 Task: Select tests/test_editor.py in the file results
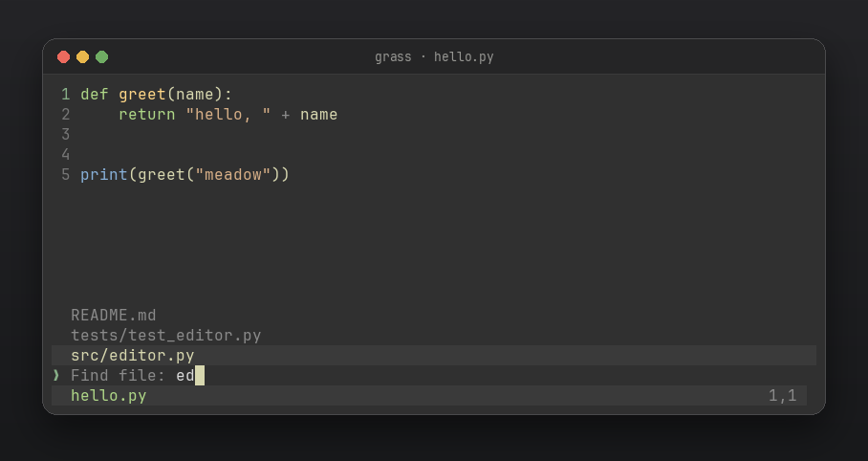click(x=166, y=335)
